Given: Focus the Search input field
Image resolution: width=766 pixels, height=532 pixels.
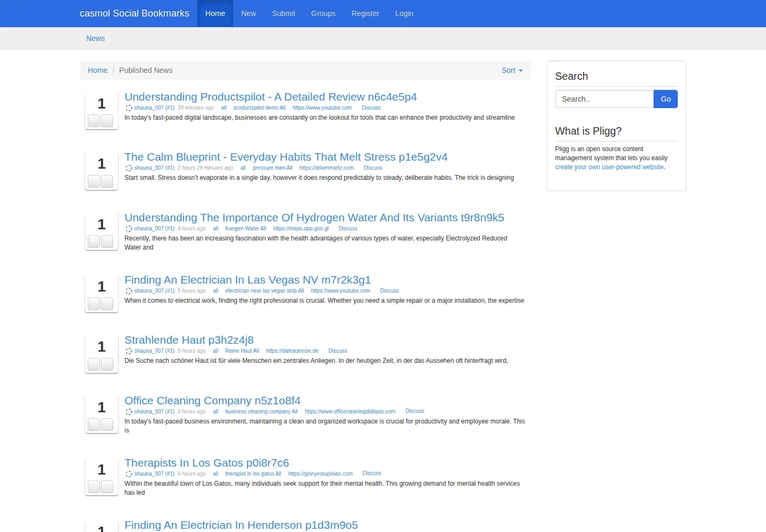Looking at the screenshot, I should pos(604,99).
